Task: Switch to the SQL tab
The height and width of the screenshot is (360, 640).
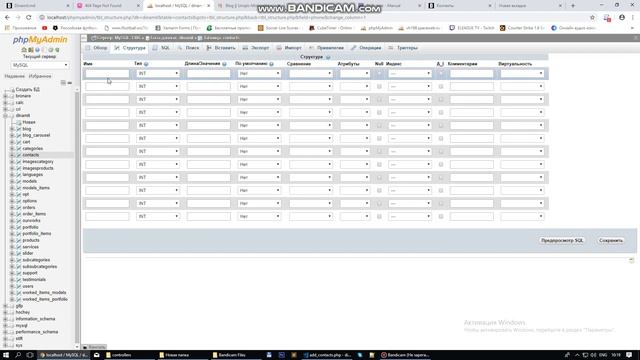Action: click(x=161, y=48)
